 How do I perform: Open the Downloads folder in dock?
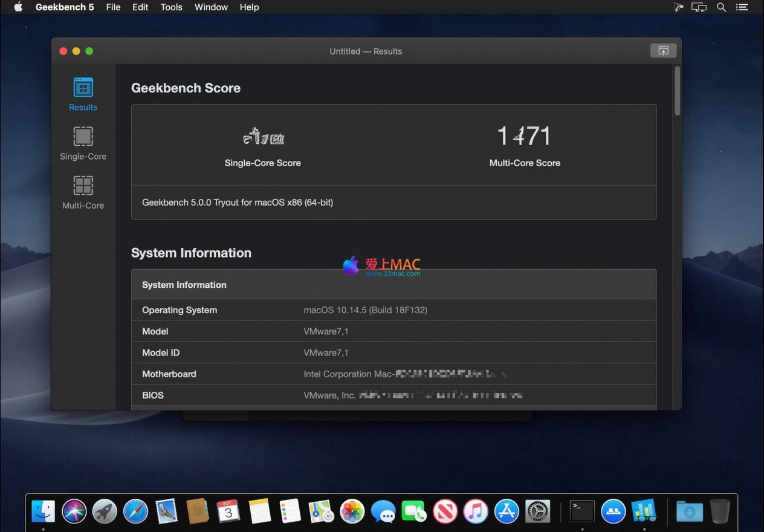tap(689, 511)
